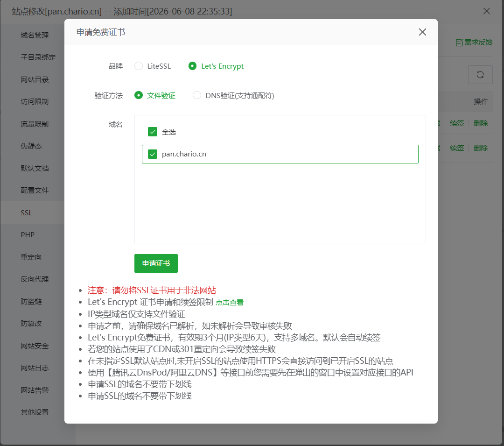Image resolution: width=504 pixels, height=446 pixels.
Task: Close the 站点修改 window
Action: pos(486,11)
